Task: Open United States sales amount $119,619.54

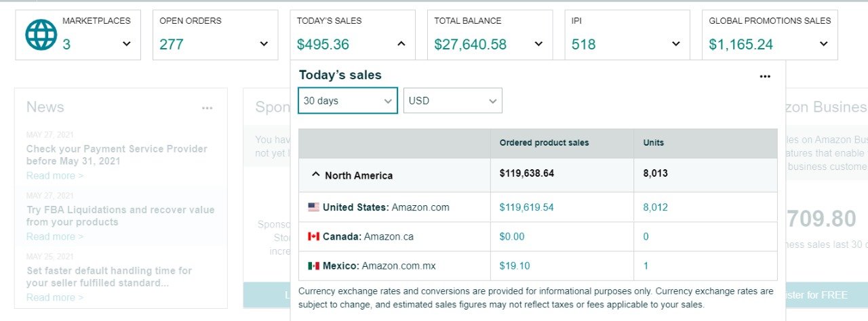Action: tap(526, 207)
